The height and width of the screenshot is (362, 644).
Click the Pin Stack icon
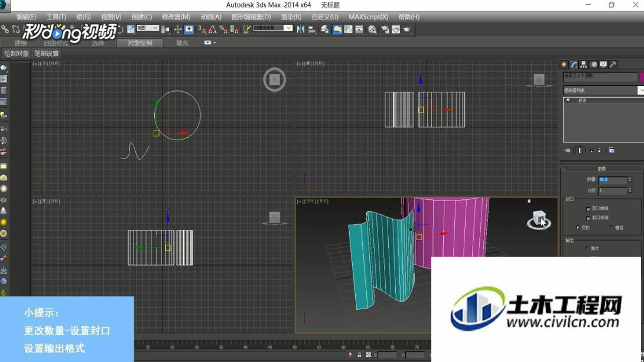568,151
